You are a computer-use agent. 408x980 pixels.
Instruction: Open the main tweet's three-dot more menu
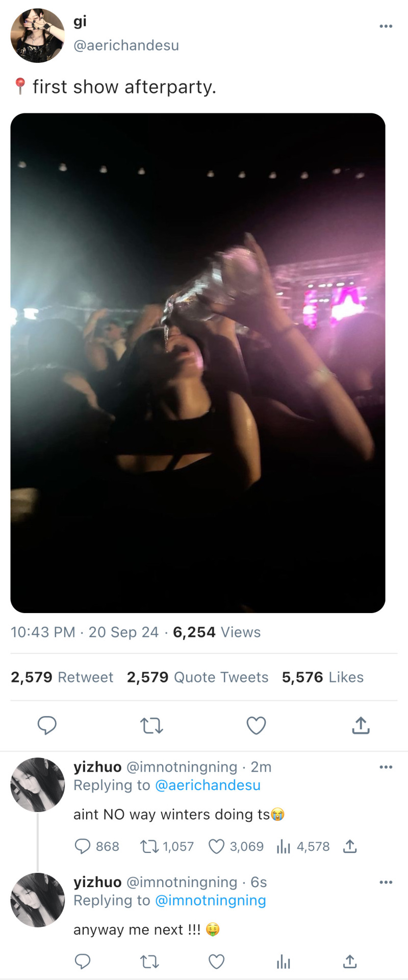click(x=386, y=26)
